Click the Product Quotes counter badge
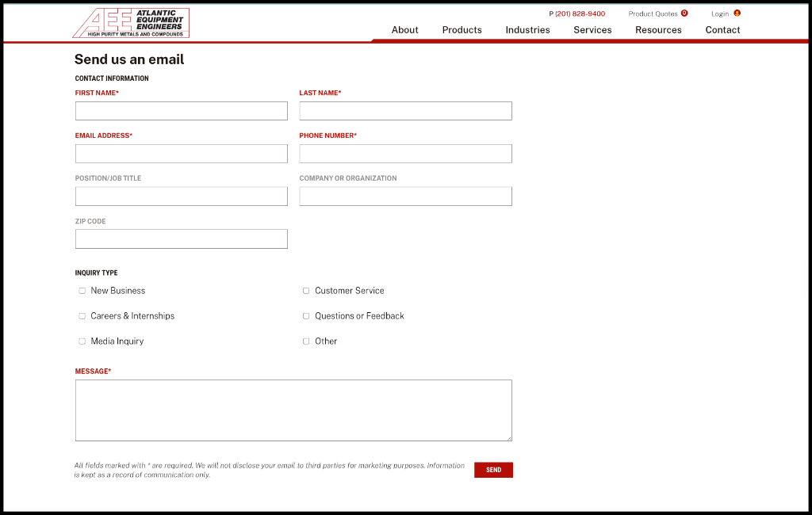 tap(684, 13)
